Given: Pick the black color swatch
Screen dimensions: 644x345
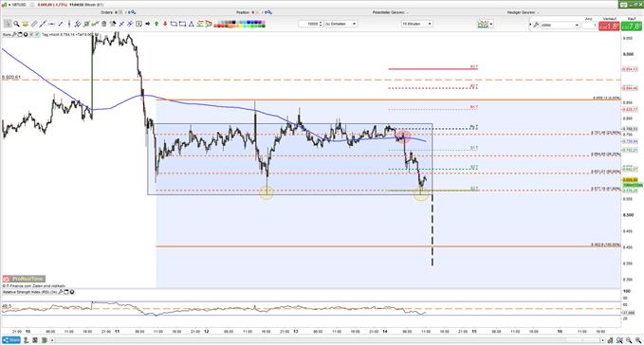Looking at the screenshot, I should pos(233,22).
